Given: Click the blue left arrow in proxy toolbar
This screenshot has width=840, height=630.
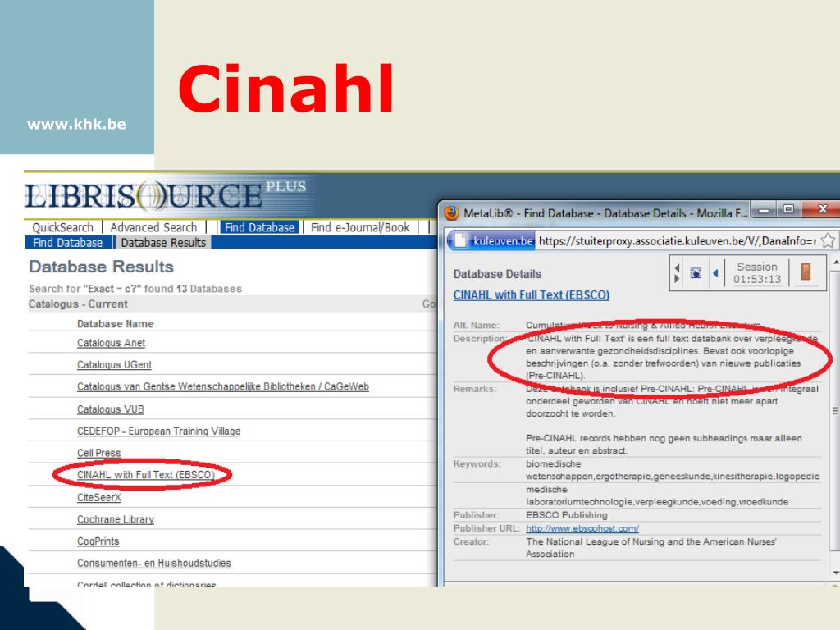Looking at the screenshot, I should point(715,273).
